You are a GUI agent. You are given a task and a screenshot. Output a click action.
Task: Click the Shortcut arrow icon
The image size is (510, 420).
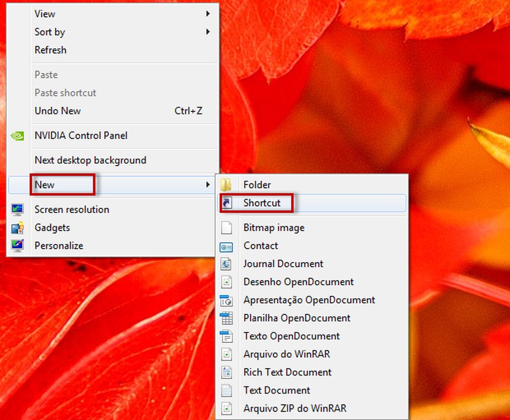[x=226, y=203]
